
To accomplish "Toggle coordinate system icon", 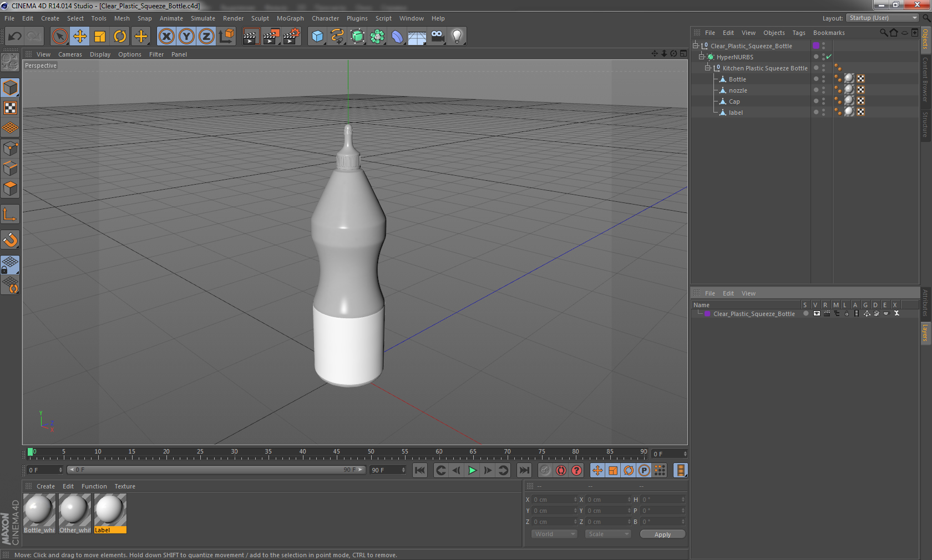I will (226, 37).
